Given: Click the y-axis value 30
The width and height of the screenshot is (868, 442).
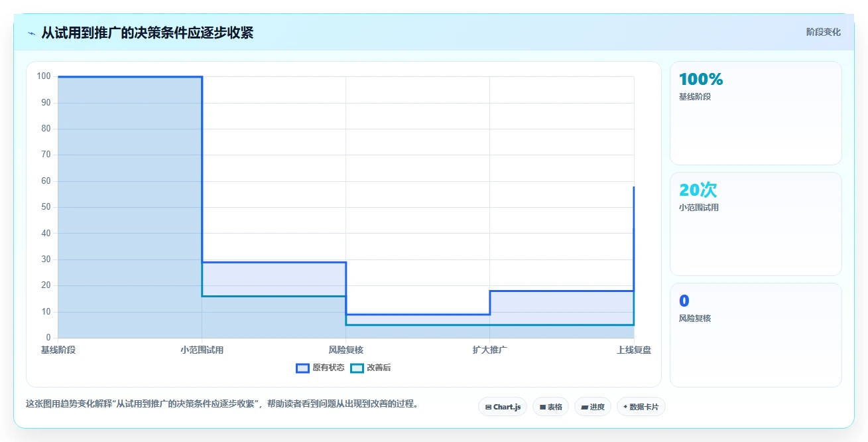Looking at the screenshot, I should [46, 259].
